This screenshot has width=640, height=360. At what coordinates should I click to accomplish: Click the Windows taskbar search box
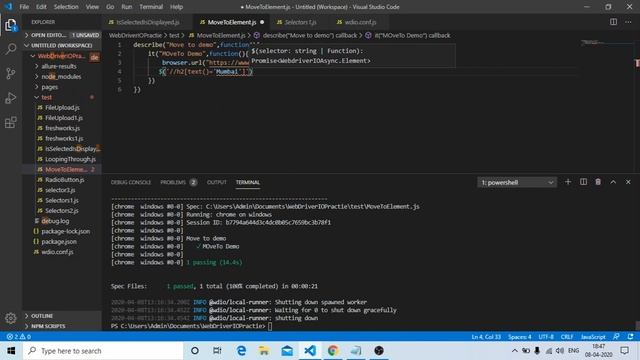click(x=103, y=351)
